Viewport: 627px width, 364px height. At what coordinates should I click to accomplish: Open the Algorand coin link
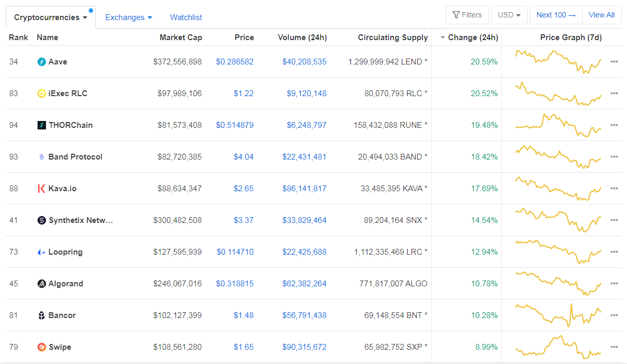tap(66, 284)
